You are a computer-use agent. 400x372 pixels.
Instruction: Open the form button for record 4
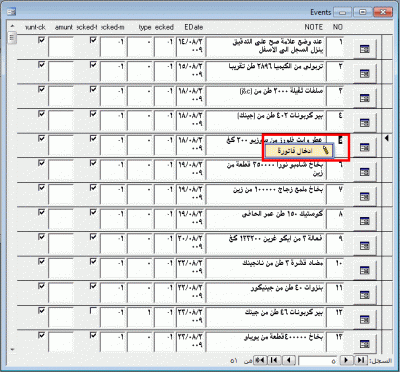pos(365,123)
